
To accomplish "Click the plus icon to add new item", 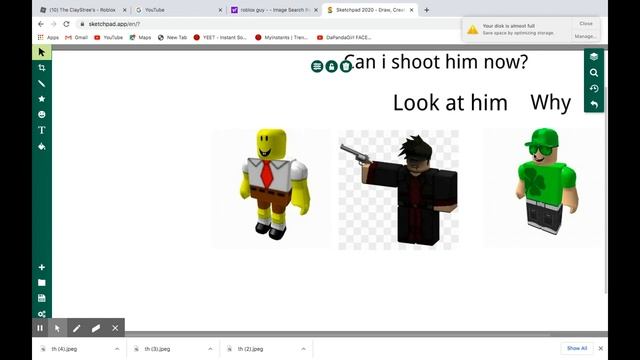I will pos(42,267).
